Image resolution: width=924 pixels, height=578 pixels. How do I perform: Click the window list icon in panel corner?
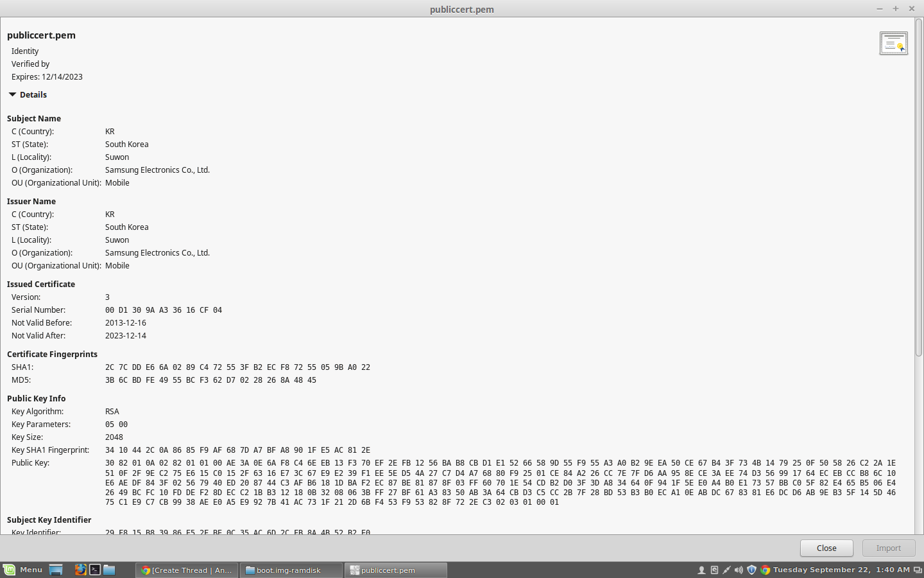918,570
